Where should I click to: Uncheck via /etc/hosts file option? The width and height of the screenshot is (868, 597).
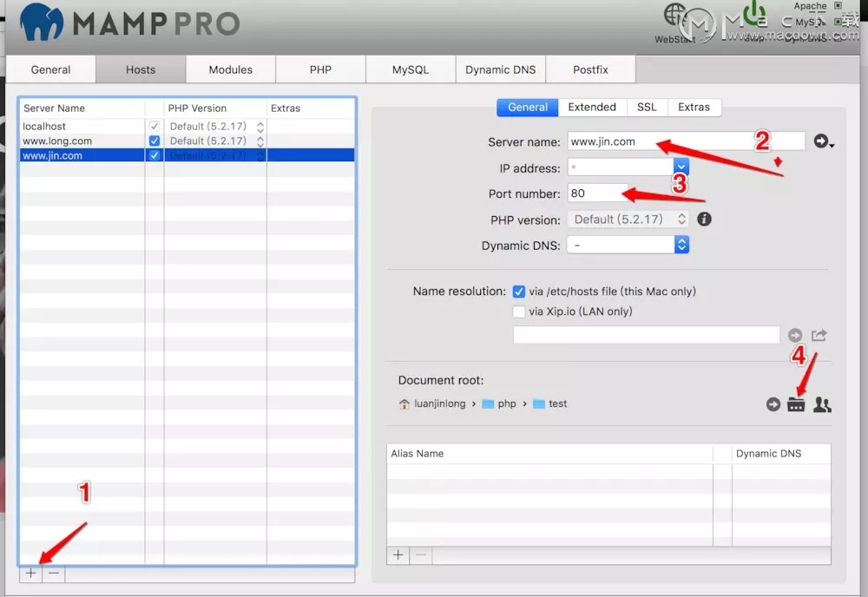tap(519, 292)
